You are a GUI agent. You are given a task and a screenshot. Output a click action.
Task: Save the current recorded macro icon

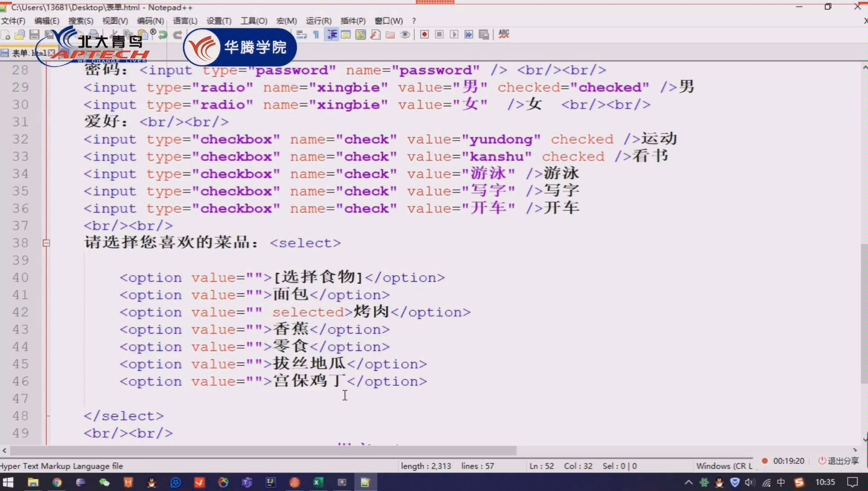484,35
